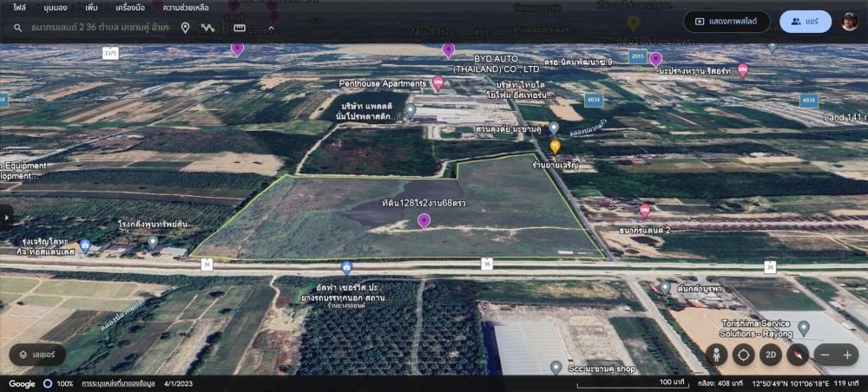Click the fly to my location icon

743,355
